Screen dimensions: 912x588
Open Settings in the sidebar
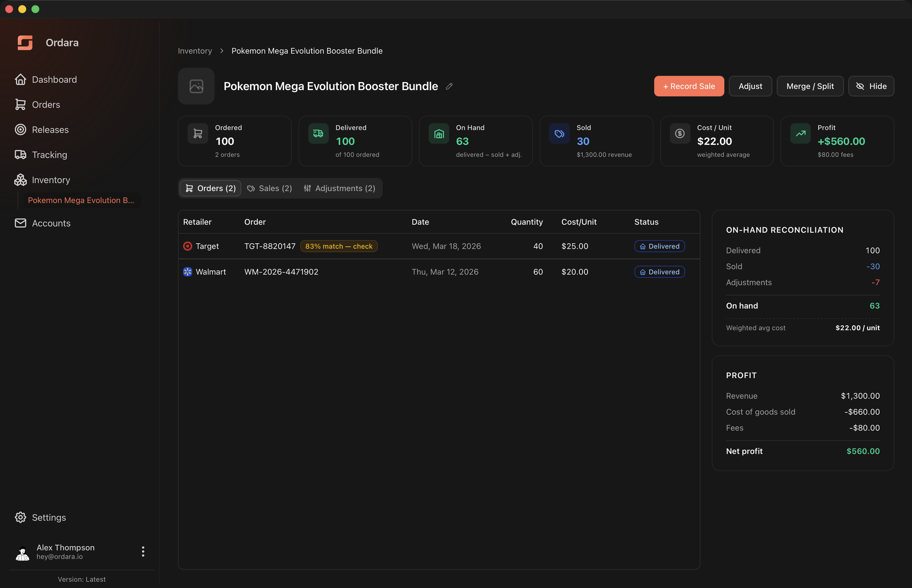[x=40, y=517]
